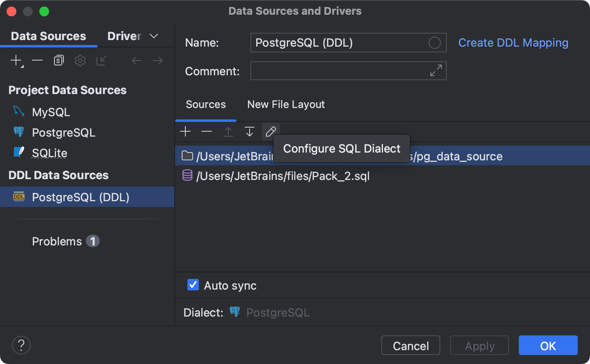Click the duplicate data source icon
590x364 pixels.
click(x=59, y=60)
